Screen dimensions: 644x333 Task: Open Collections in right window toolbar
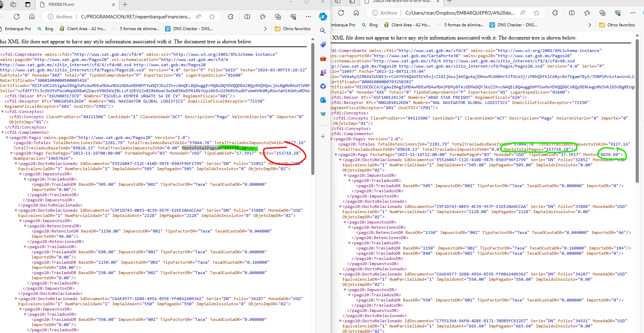[x=602, y=13]
